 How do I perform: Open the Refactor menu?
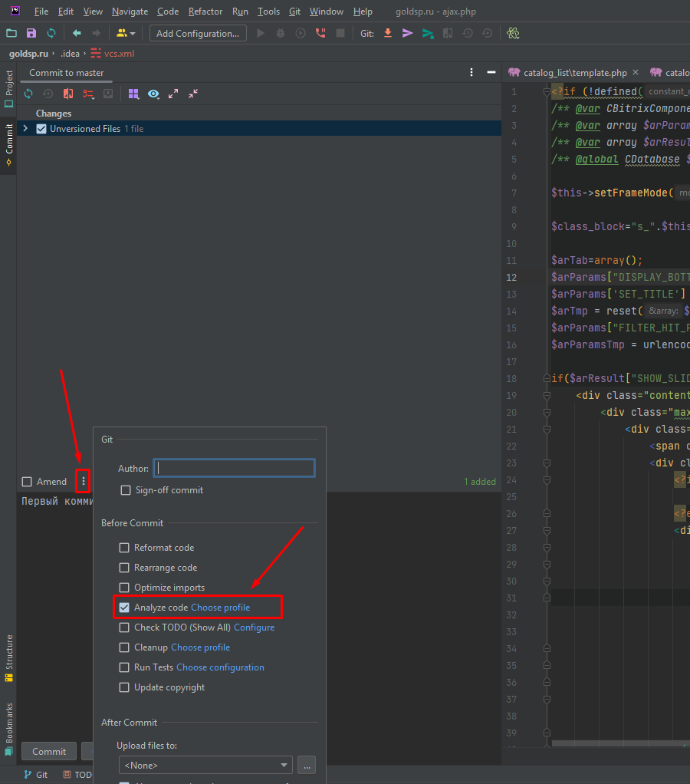[x=205, y=11]
